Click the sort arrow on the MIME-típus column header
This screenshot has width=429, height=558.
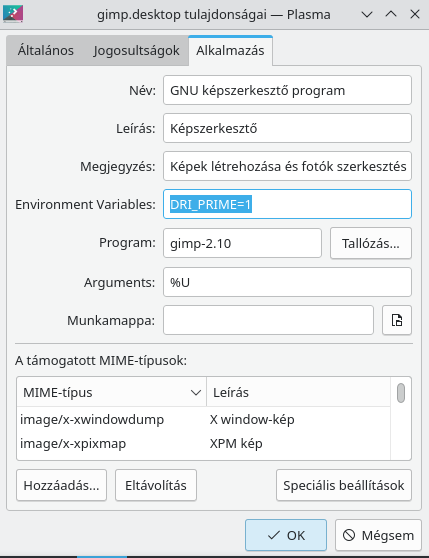coord(196,393)
